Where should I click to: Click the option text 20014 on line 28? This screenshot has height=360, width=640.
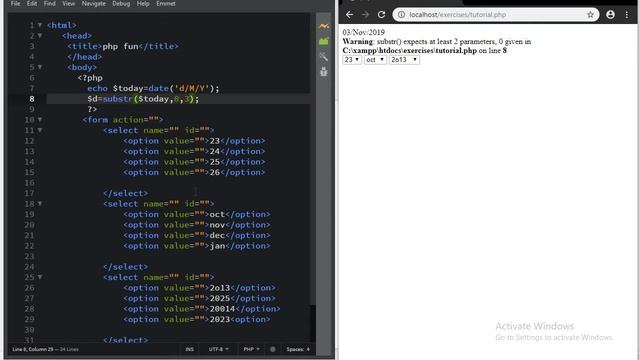point(222,309)
